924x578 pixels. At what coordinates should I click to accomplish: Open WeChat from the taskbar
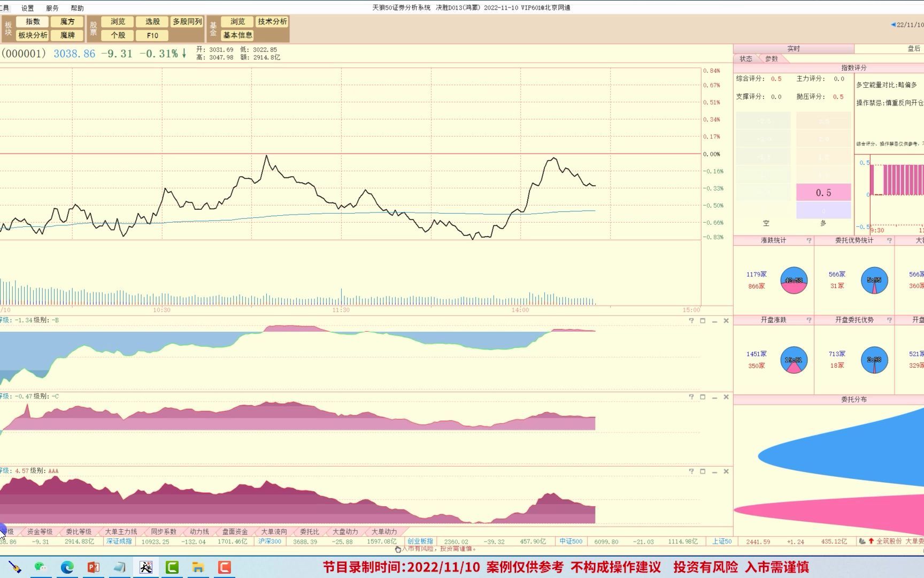(x=41, y=567)
